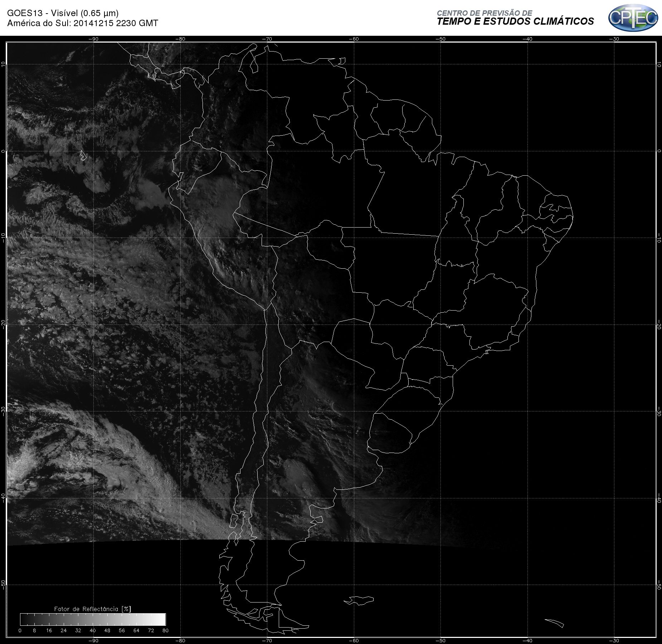Click 'CENTRO DE PREVISÃO DE' header text
The width and height of the screenshot is (662, 644).
485,13
